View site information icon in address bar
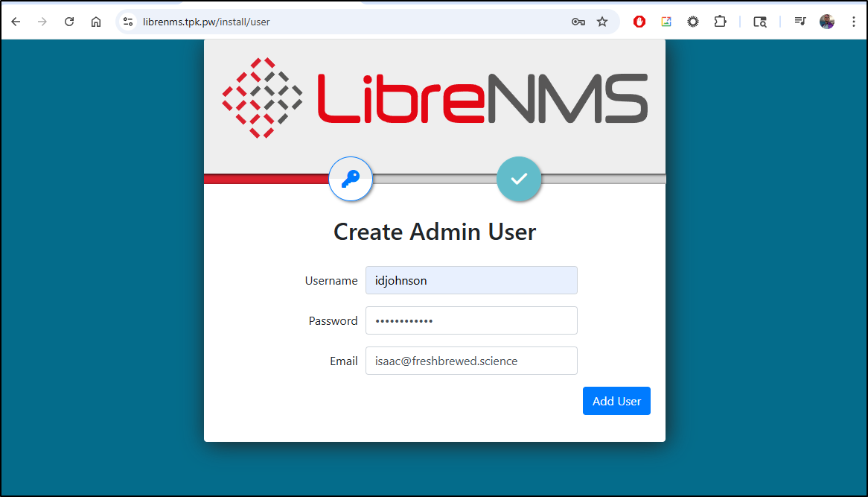868x497 pixels. pos(128,22)
